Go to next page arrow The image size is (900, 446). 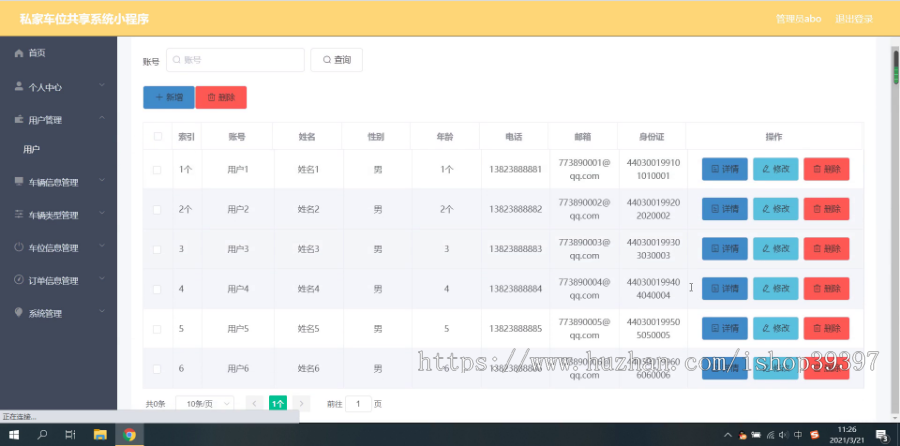coord(301,404)
